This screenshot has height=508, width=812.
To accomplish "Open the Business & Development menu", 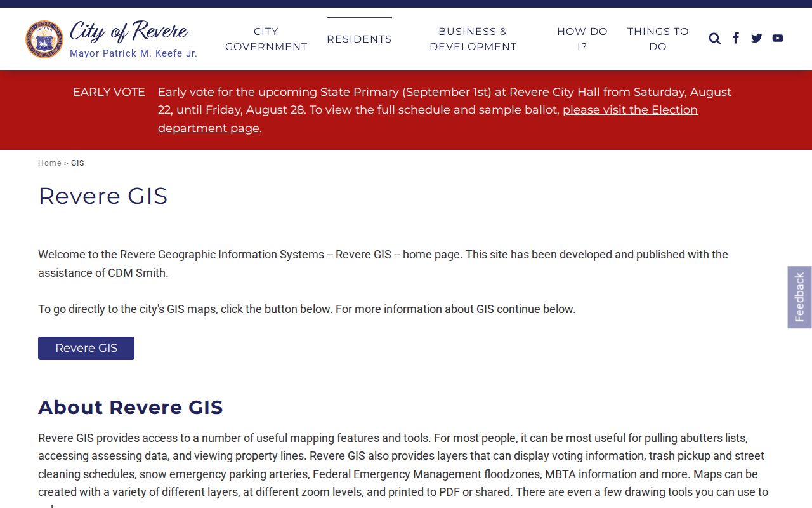I will click(473, 39).
